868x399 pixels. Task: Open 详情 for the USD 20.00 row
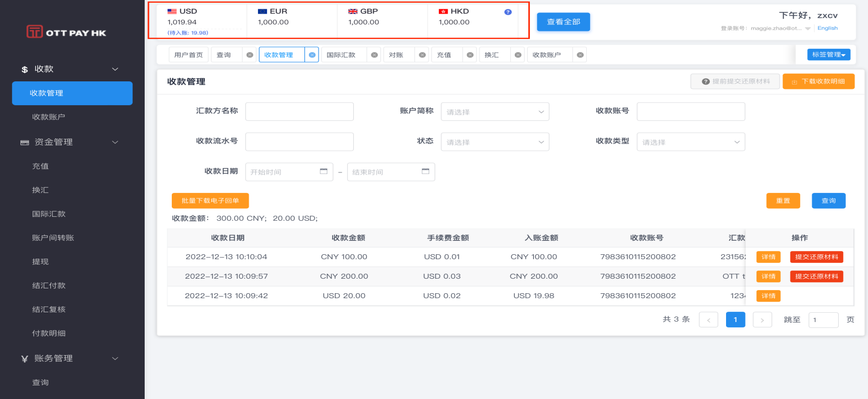768,296
